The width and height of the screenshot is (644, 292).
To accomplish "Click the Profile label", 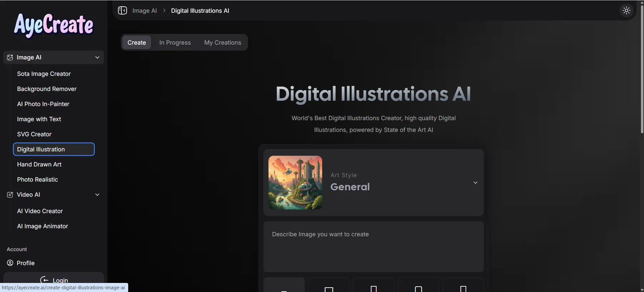I will tap(26, 263).
